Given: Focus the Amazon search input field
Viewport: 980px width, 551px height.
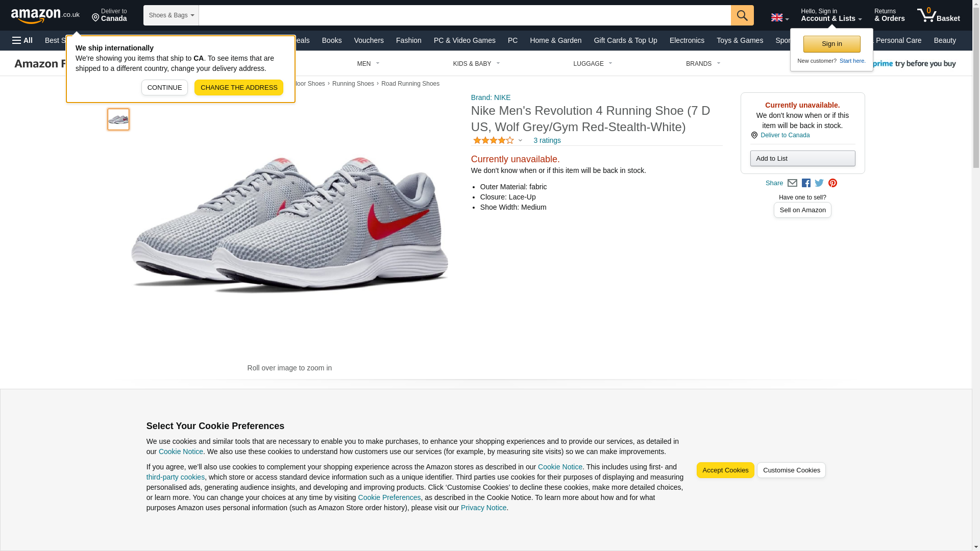Looking at the screenshot, I should click(x=464, y=15).
